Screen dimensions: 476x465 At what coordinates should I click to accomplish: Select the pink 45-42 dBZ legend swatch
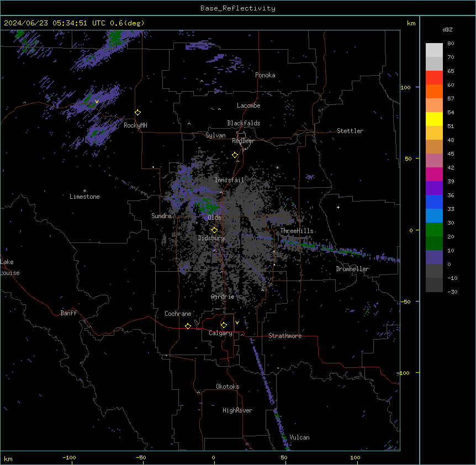point(434,161)
